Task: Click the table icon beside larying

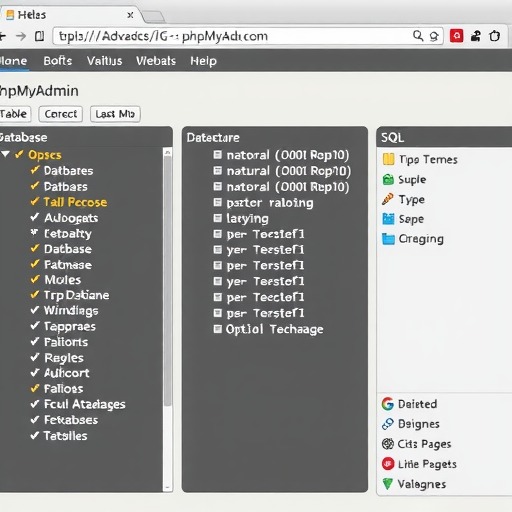Action: (217, 218)
